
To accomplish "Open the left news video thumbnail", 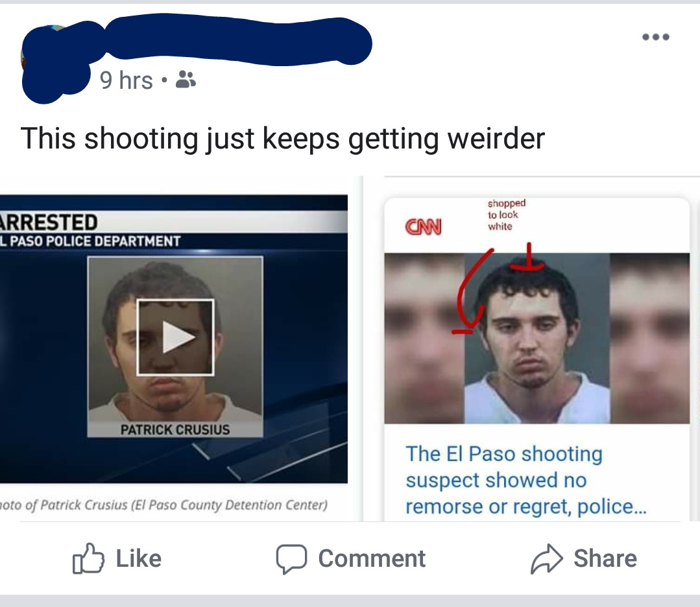I will click(173, 339).
